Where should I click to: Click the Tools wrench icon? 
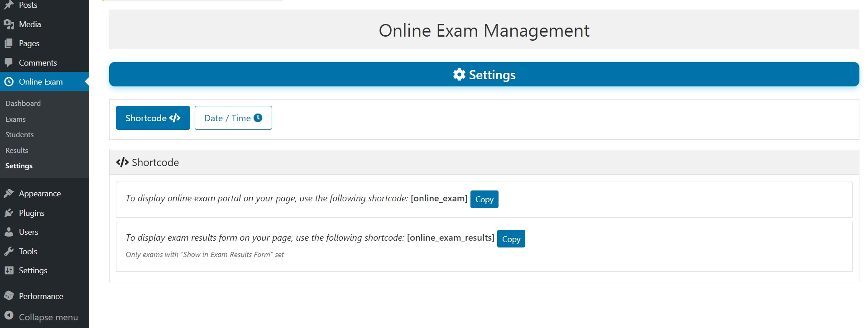[9, 252]
